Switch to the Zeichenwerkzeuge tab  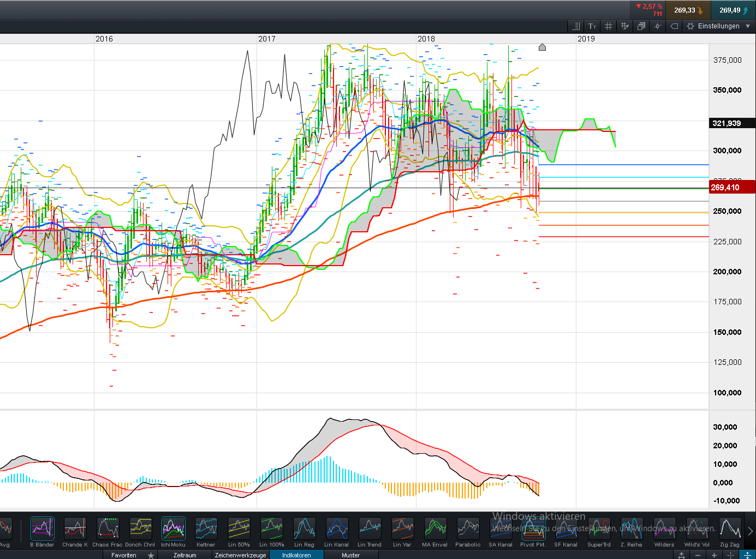click(x=240, y=555)
